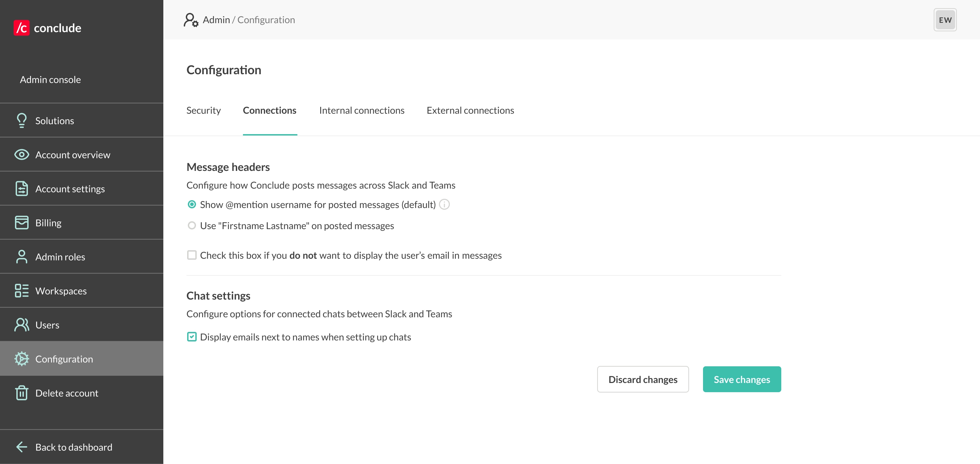Select the Configuration gear icon
The height and width of the screenshot is (464, 980).
click(22, 358)
